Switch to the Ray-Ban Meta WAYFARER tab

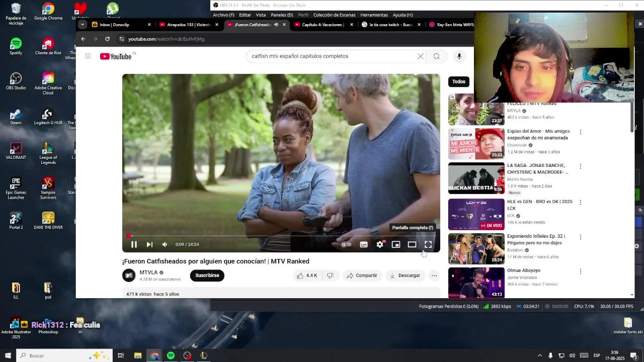point(451,25)
